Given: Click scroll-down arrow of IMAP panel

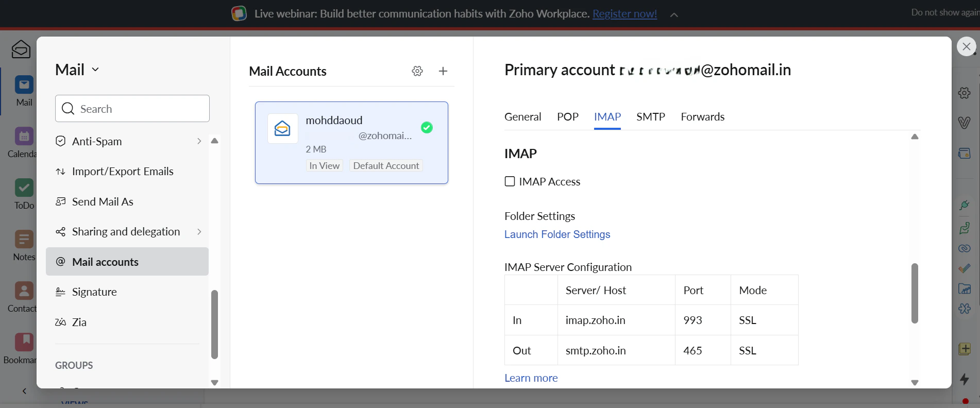Looking at the screenshot, I should pos(915,383).
